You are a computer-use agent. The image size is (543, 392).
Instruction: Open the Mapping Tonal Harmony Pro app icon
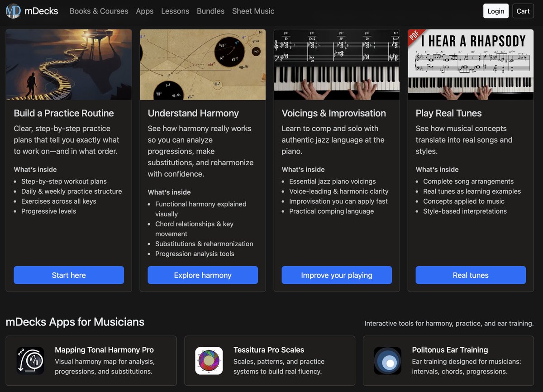click(30, 361)
